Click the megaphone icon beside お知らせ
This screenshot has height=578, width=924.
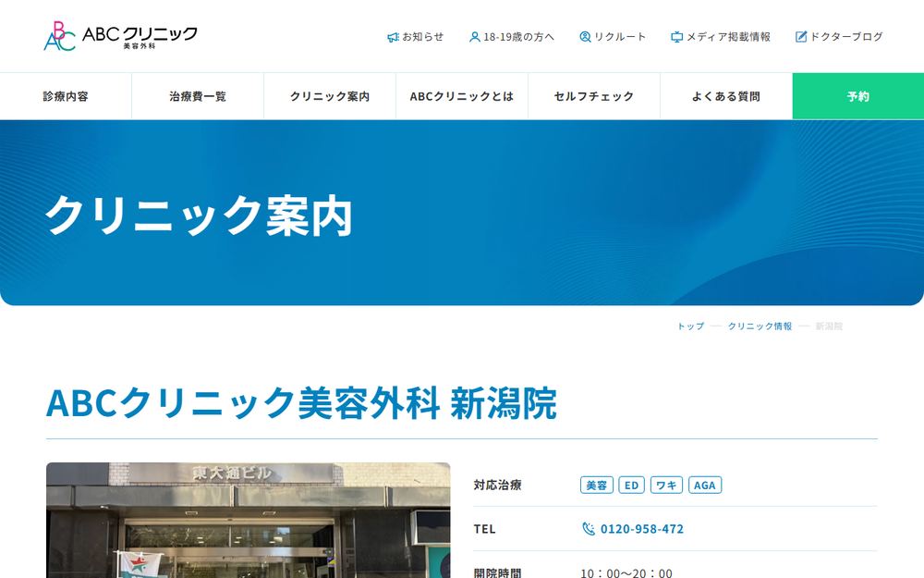[x=393, y=37]
